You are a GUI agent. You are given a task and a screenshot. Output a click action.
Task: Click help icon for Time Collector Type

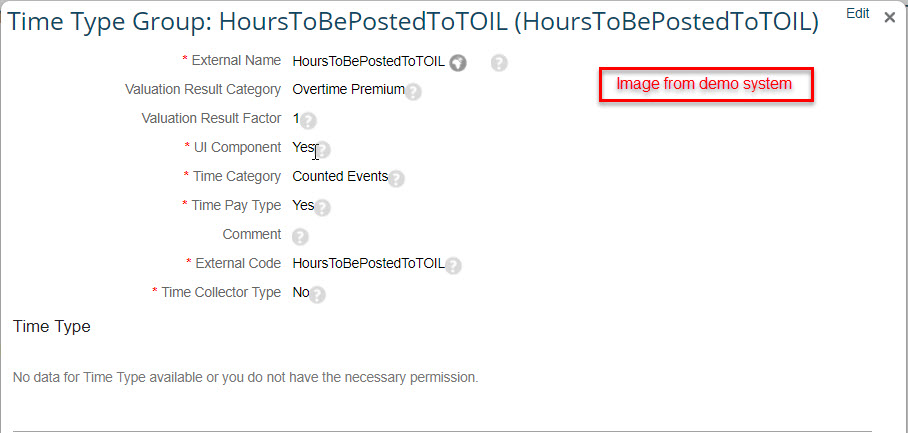click(x=318, y=295)
